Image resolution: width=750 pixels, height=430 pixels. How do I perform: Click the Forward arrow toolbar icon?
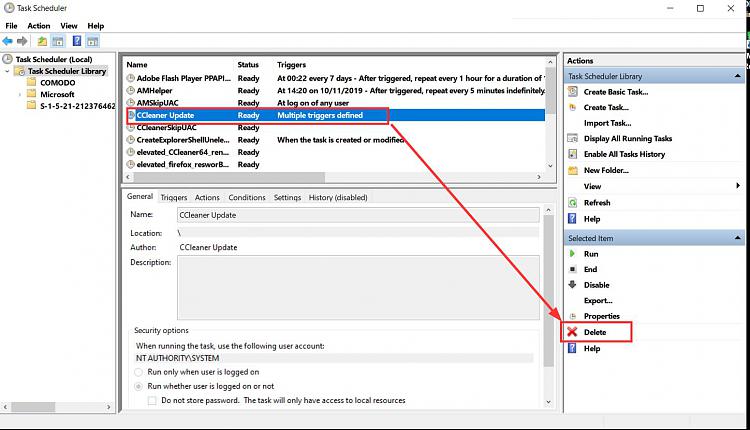(x=22, y=41)
